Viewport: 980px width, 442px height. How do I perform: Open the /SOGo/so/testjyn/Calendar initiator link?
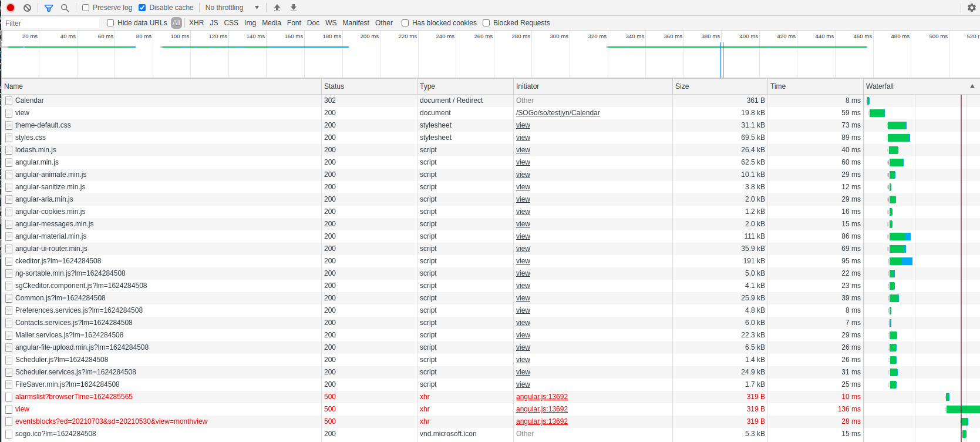click(557, 113)
